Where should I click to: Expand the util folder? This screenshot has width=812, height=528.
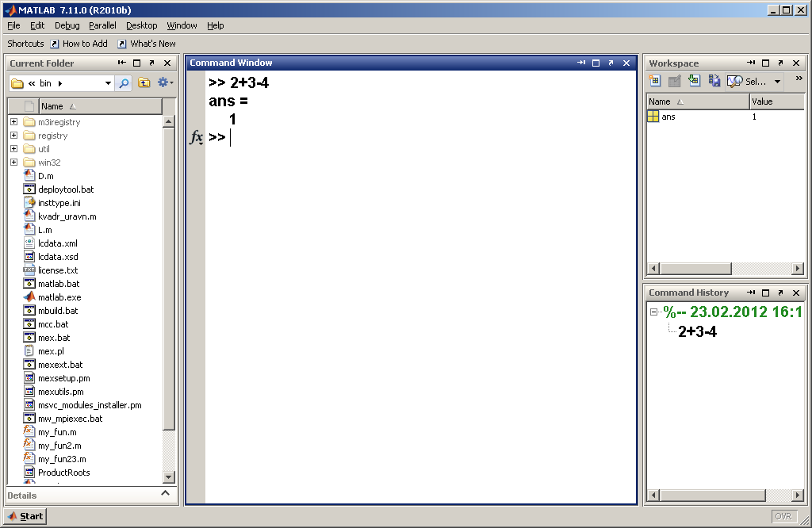tap(14, 148)
